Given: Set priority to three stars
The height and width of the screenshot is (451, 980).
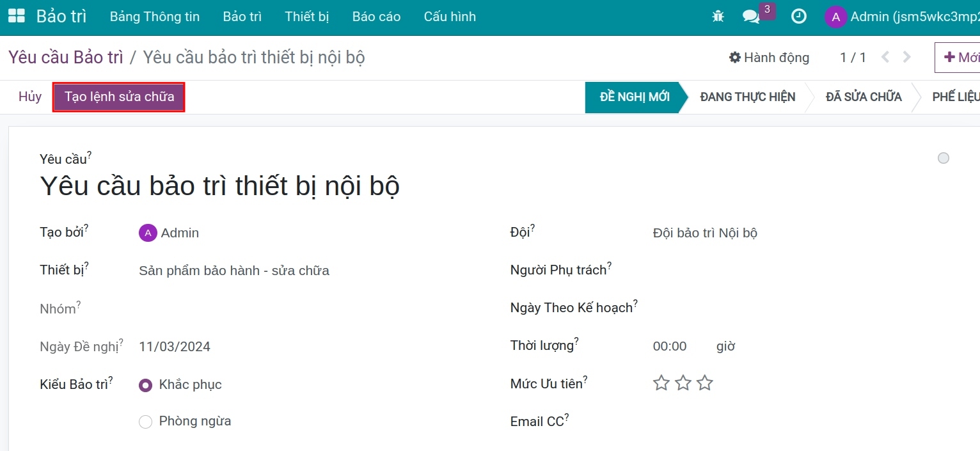Looking at the screenshot, I should [x=705, y=383].
